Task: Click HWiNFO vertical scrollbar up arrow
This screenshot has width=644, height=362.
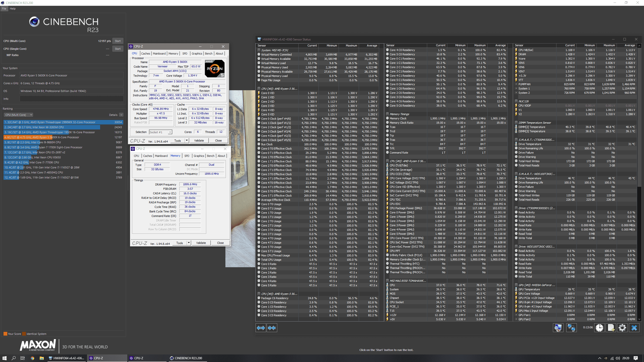Action: (639, 46)
